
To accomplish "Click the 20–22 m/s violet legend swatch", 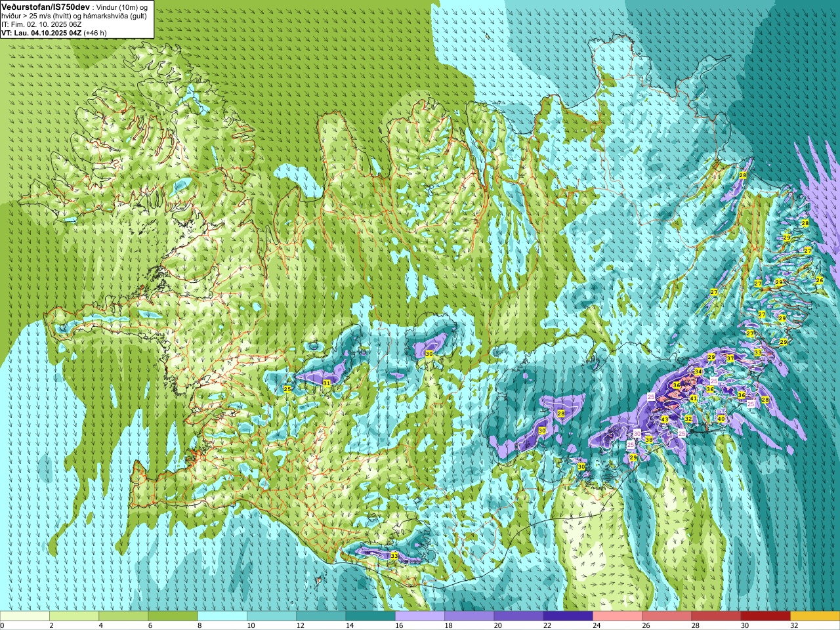I will 518,616.
